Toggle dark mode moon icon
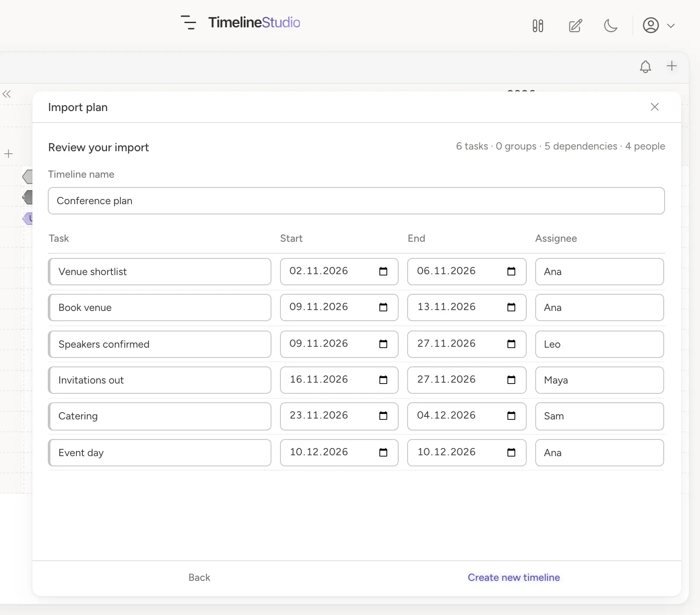 coord(611,26)
